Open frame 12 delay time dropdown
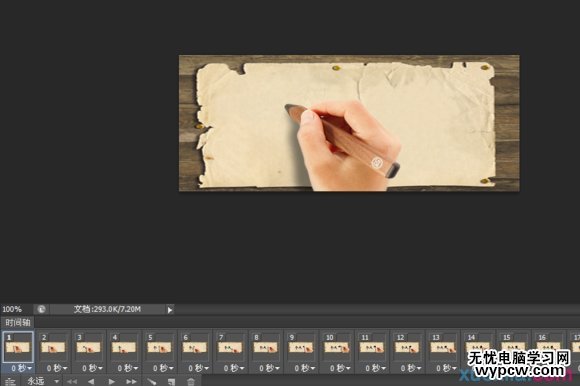This screenshot has height=386, width=580. (x=411, y=368)
